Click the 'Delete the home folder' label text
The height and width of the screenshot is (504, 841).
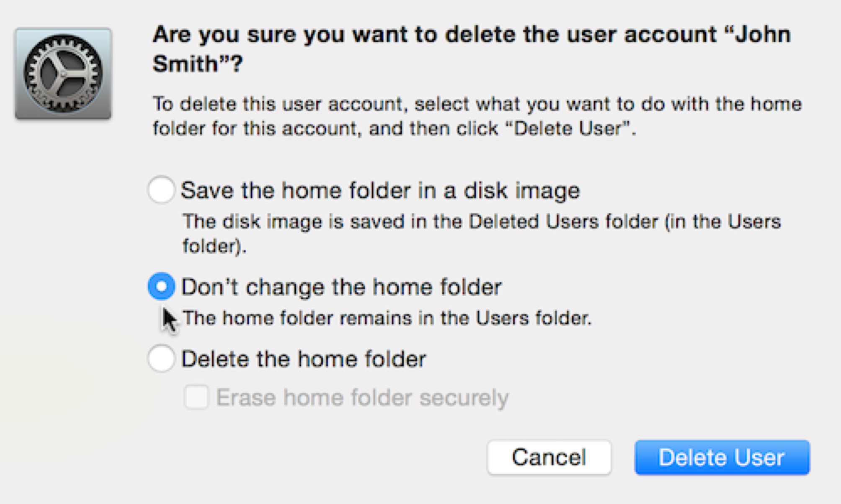coord(303,359)
